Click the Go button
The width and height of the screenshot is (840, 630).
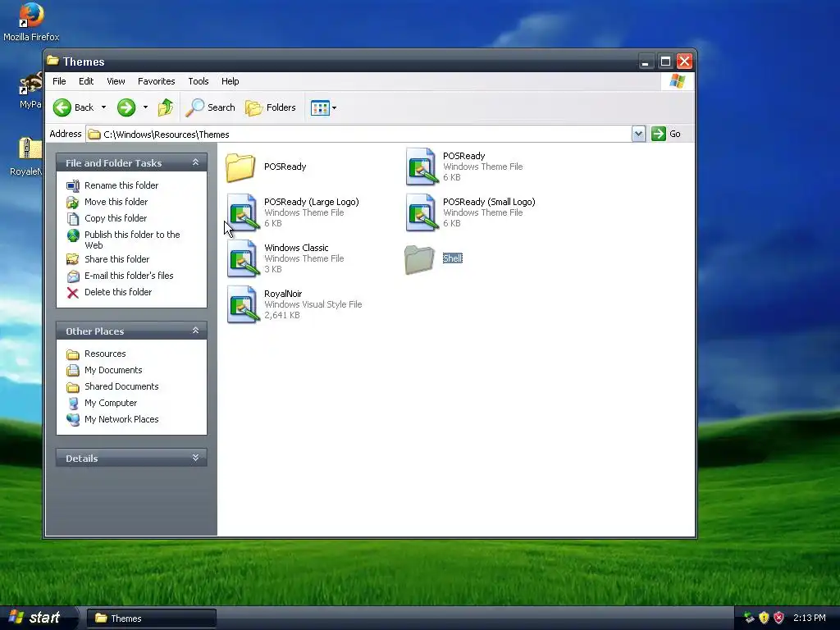(666, 134)
